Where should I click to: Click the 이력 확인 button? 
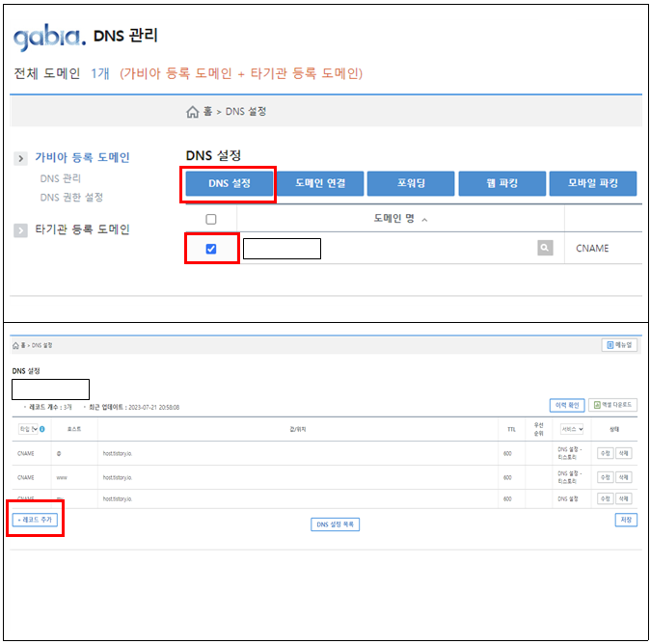pyautogui.click(x=567, y=405)
